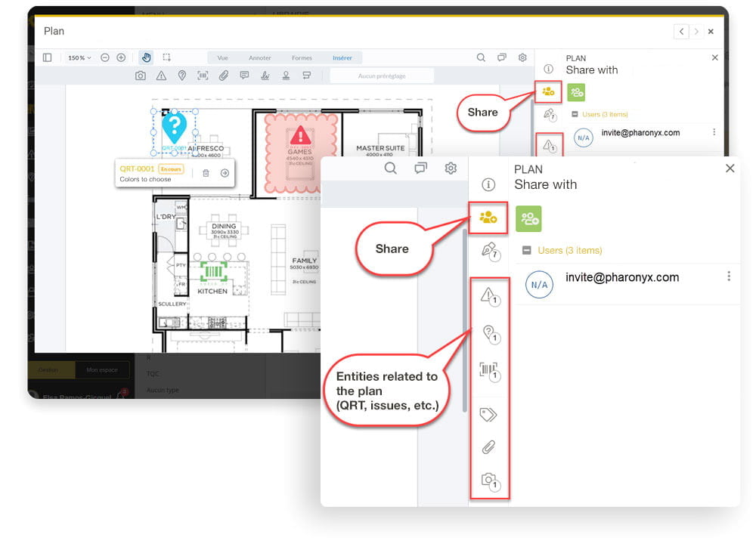Image resolution: width=756 pixels, height=556 pixels.
Task: Zoom in with the plus circle icon
Action: (x=121, y=57)
